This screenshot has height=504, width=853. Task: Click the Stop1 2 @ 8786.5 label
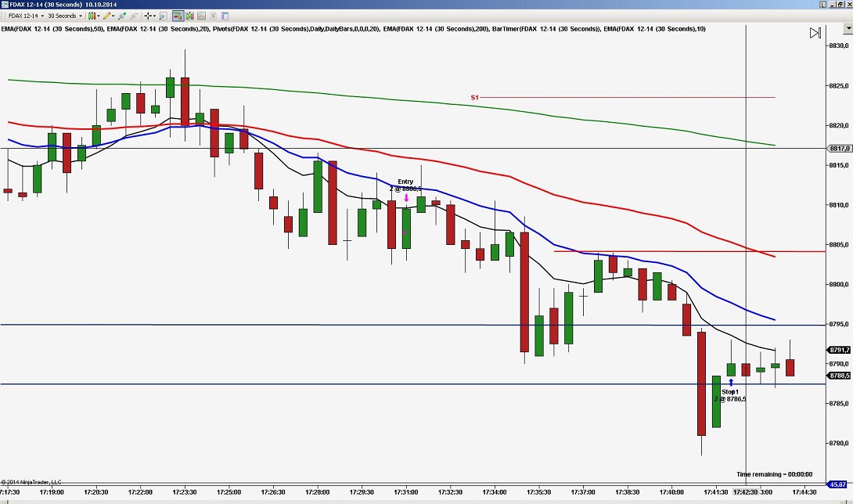729,394
